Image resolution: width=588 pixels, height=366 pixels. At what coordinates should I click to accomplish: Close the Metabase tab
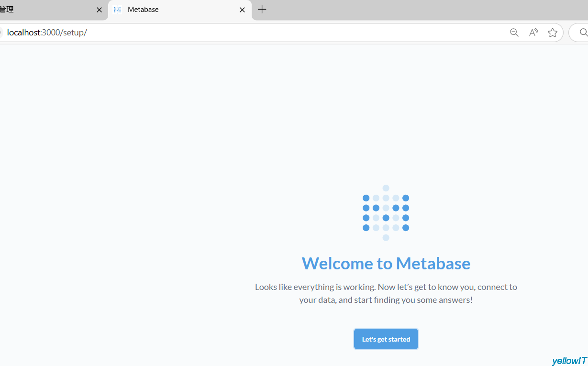tap(242, 10)
